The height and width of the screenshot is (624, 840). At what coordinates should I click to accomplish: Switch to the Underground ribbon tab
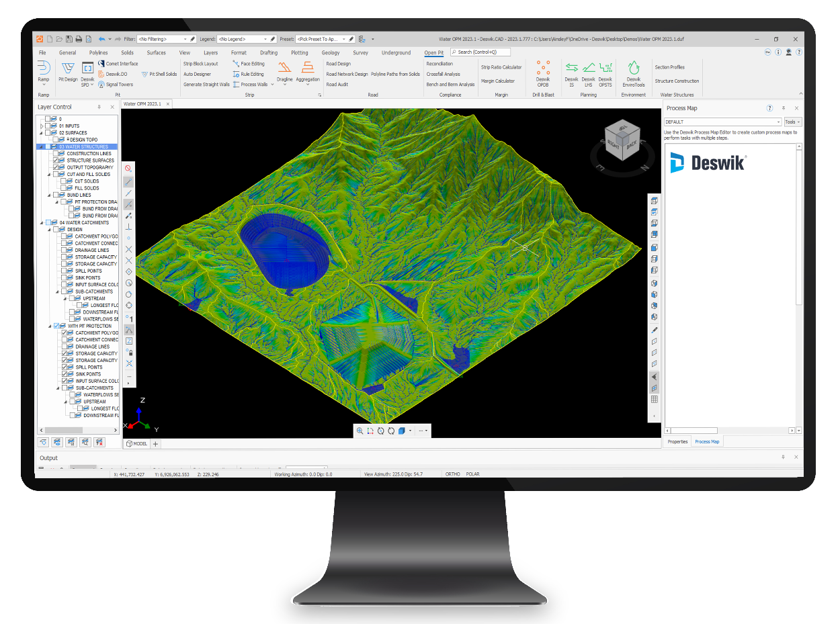[396, 52]
